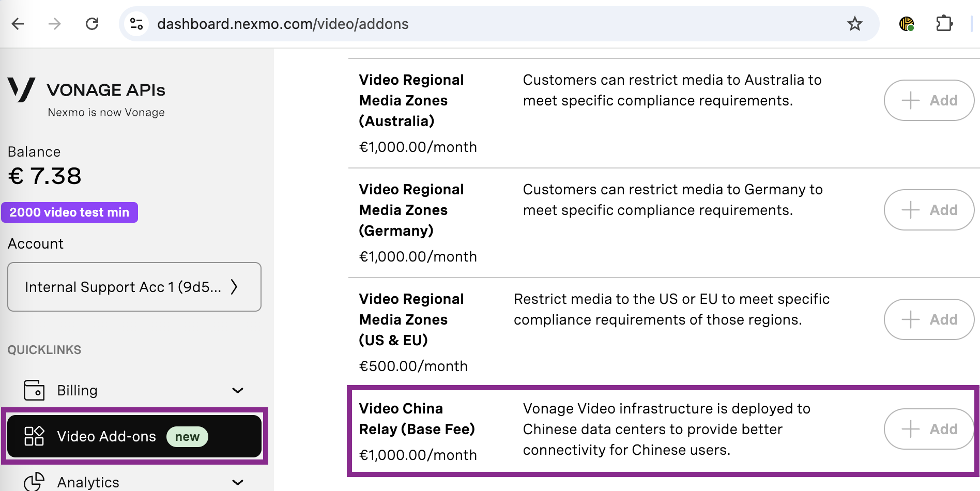980x491 pixels.
Task: Open the Internal Support Acc 1 account selector
Action: pyautogui.click(x=134, y=287)
